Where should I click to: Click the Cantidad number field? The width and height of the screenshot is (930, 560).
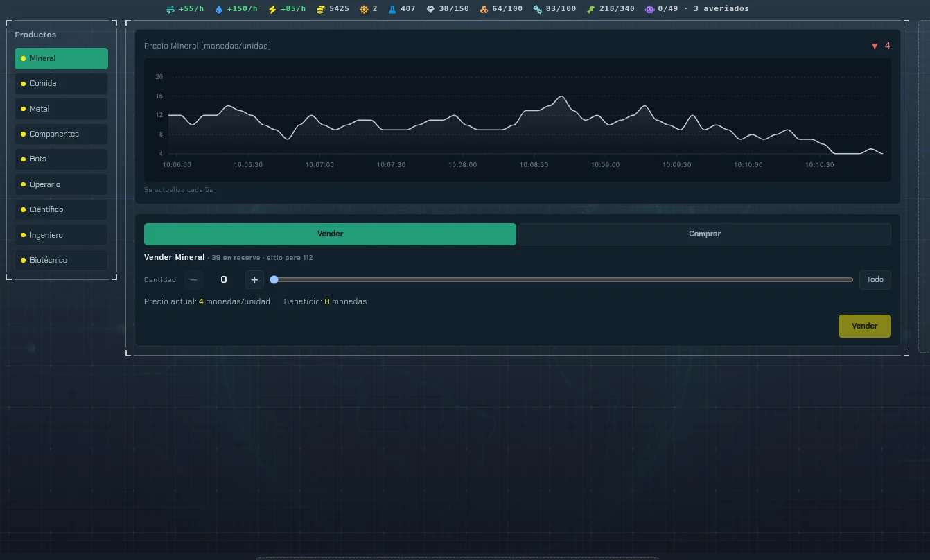point(224,280)
